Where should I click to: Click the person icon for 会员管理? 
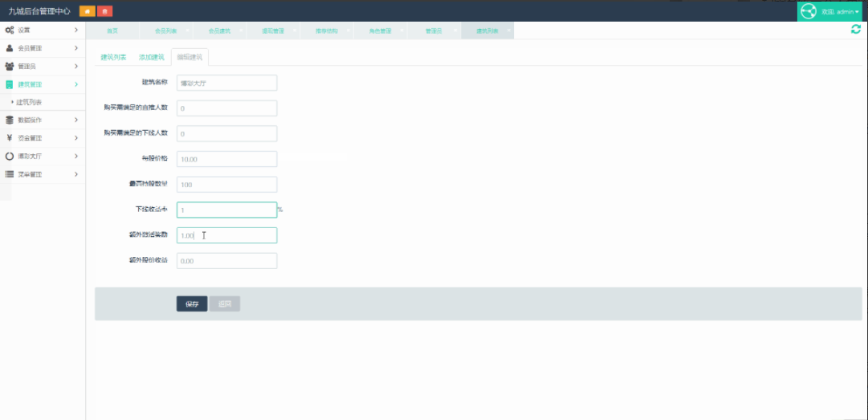[10, 48]
